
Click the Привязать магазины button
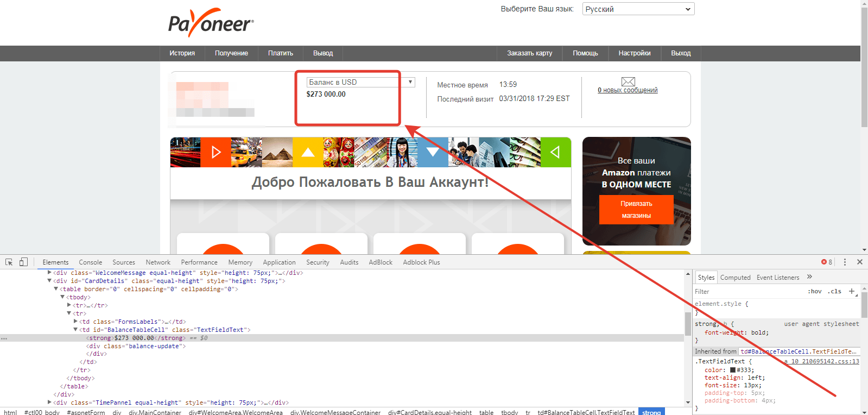[636, 210]
